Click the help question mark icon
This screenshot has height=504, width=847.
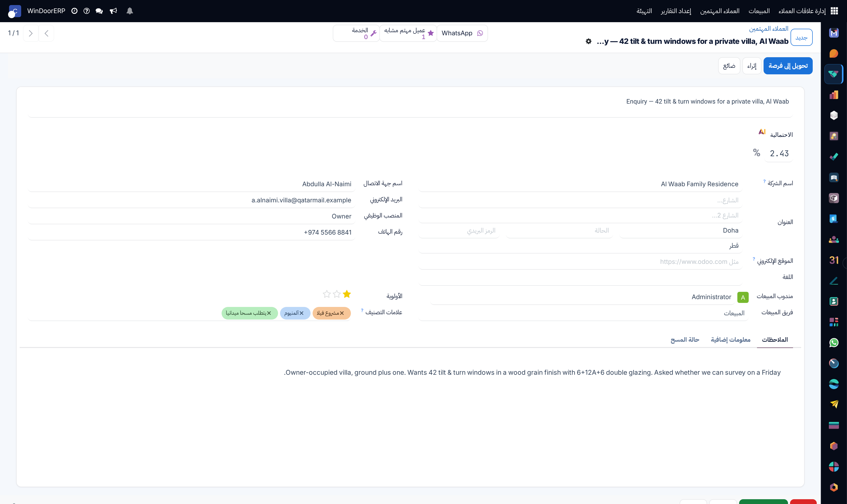click(87, 11)
